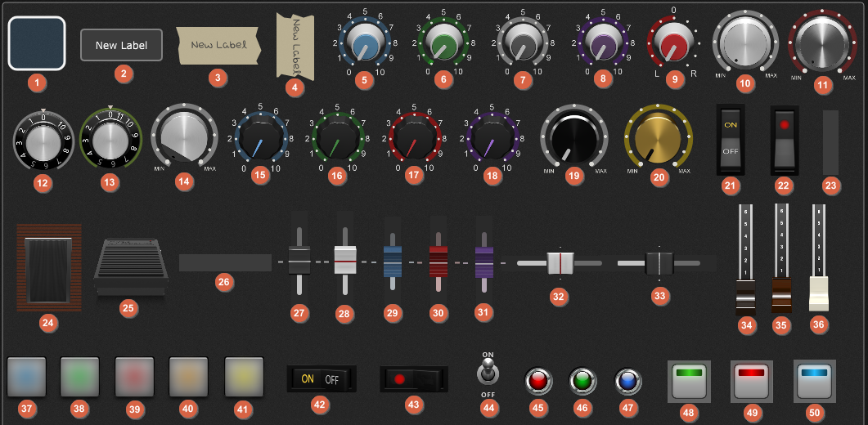This screenshot has width=868, height=425.
Task: Select the horizontal silver slider with red line
Action: 560,263
